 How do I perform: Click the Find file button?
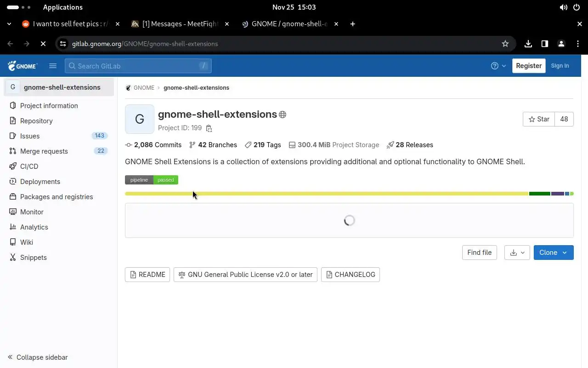pos(480,253)
